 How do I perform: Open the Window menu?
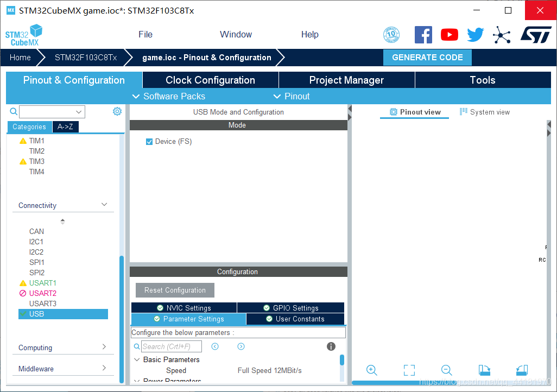236,34
